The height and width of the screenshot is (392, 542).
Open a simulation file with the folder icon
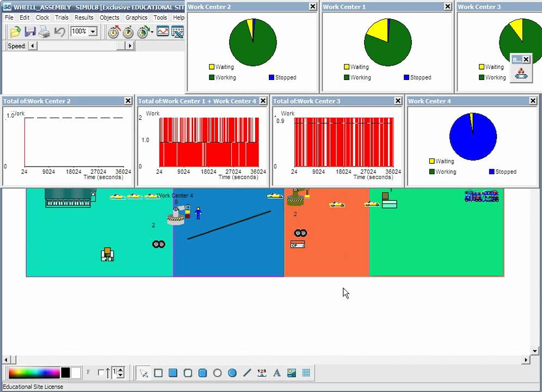(15, 32)
